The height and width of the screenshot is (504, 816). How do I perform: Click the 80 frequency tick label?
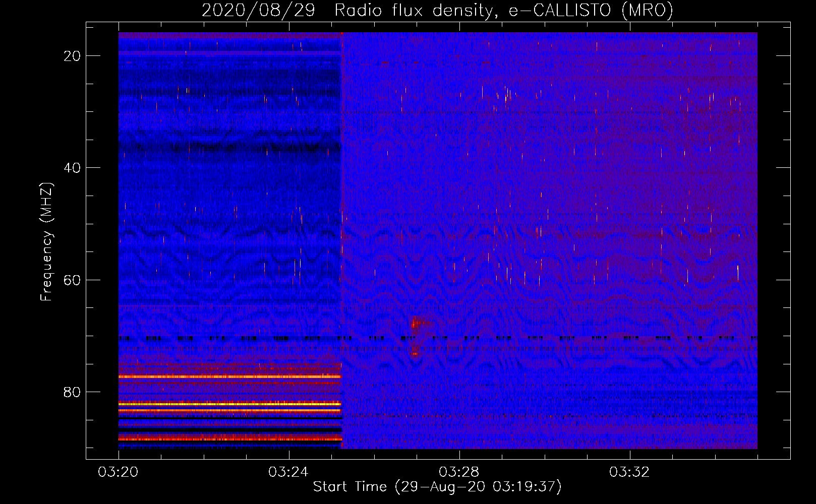point(72,392)
